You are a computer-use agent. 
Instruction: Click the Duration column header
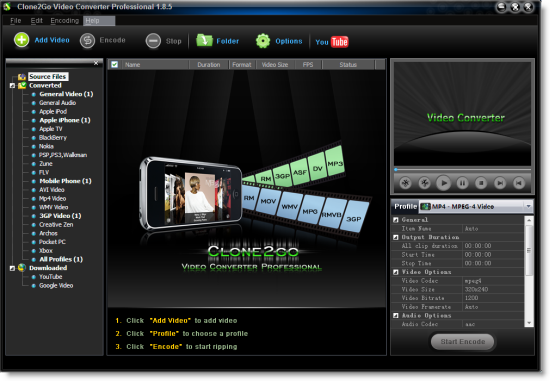[209, 65]
